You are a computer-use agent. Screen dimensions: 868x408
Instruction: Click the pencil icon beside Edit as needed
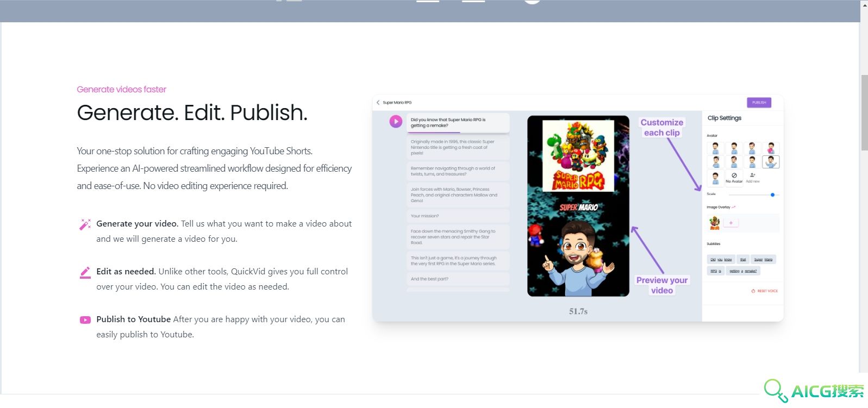[x=85, y=272]
